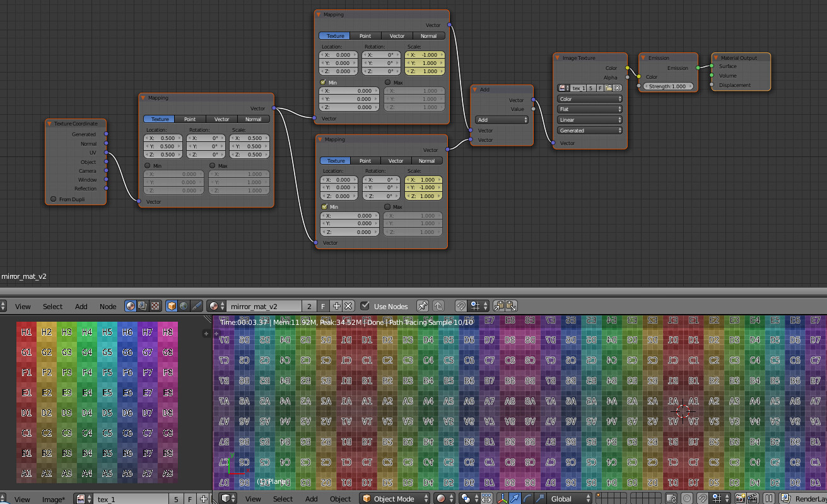Open Global transform orientation dropdown

(x=570, y=498)
